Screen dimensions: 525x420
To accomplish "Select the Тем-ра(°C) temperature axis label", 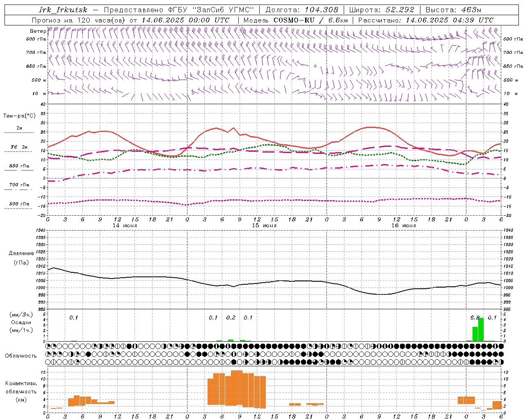I will click(x=19, y=116).
